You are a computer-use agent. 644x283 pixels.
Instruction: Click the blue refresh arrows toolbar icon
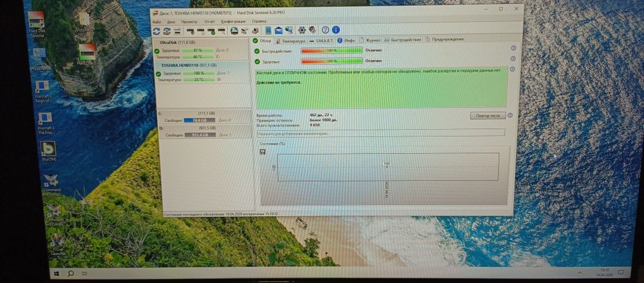[x=156, y=31]
